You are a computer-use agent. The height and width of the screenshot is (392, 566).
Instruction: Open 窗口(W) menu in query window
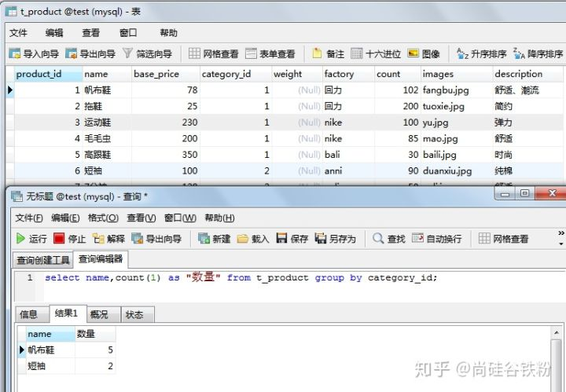tap(180, 218)
